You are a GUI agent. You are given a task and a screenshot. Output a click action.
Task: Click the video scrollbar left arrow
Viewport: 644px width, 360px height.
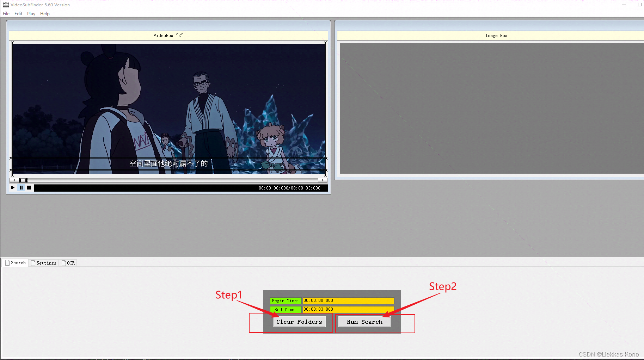[x=14, y=180]
